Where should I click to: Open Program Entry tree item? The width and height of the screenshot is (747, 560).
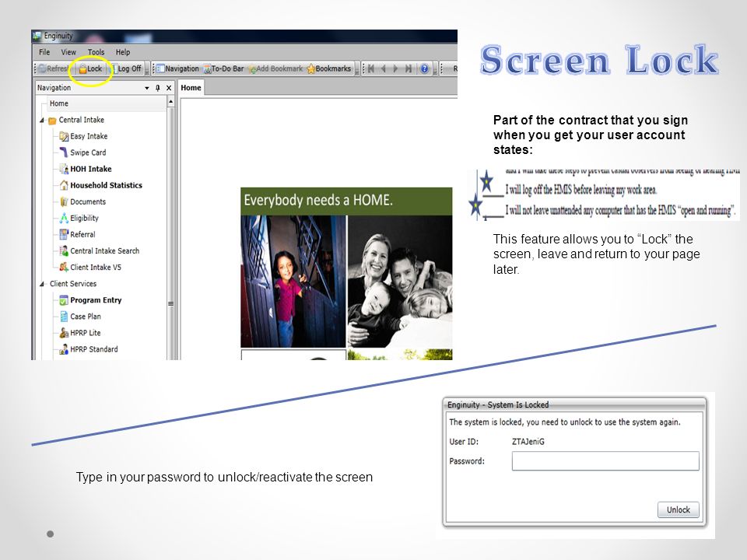click(96, 300)
